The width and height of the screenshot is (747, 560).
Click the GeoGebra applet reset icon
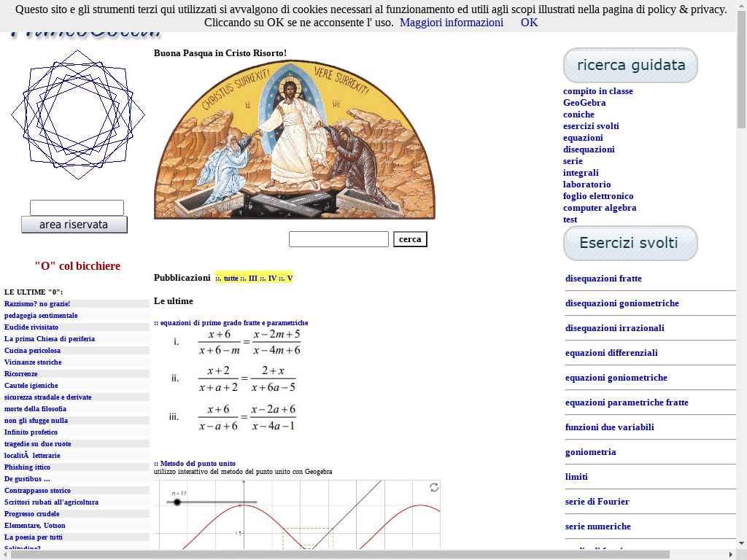(x=434, y=488)
